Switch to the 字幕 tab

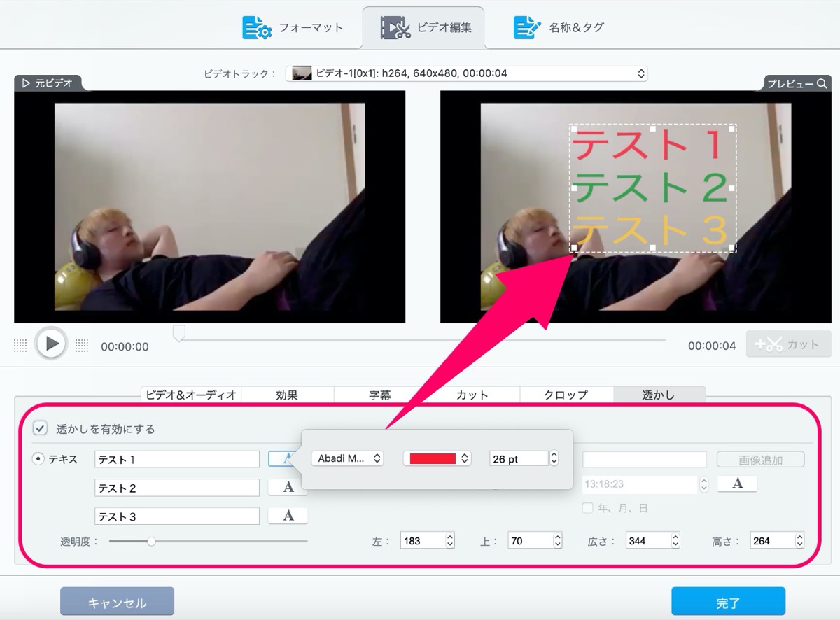point(380,395)
